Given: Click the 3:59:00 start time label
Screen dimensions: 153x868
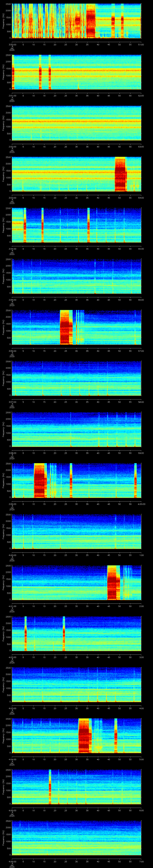Looking at the screenshot, I should pyautogui.click(x=12, y=504).
